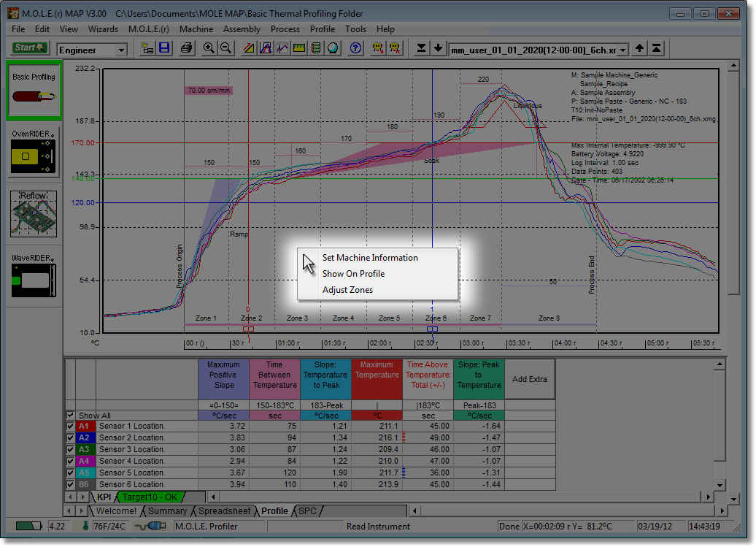Open the File menu
Screen dimensions: 756x547
18,29
